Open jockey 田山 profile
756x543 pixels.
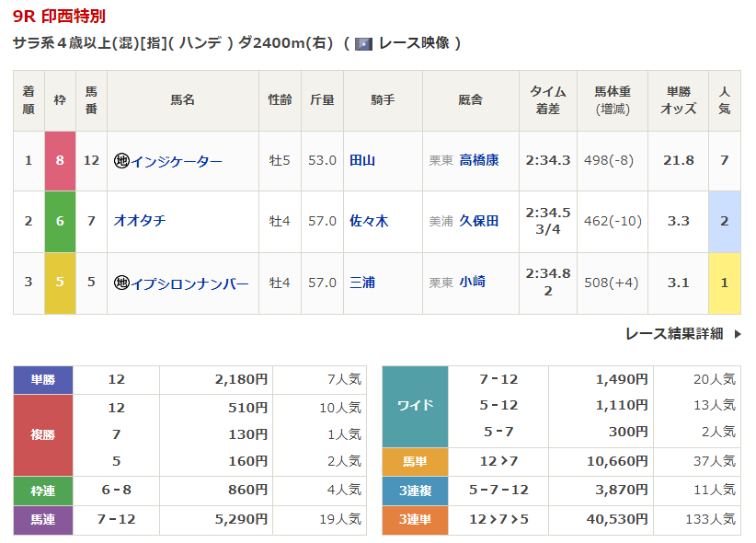click(x=362, y=160)
